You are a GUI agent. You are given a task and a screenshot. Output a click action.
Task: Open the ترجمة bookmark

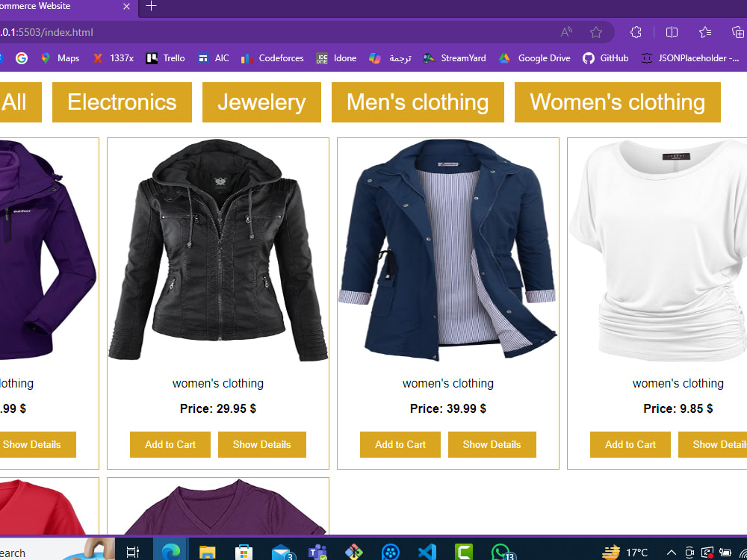point(390,58)
